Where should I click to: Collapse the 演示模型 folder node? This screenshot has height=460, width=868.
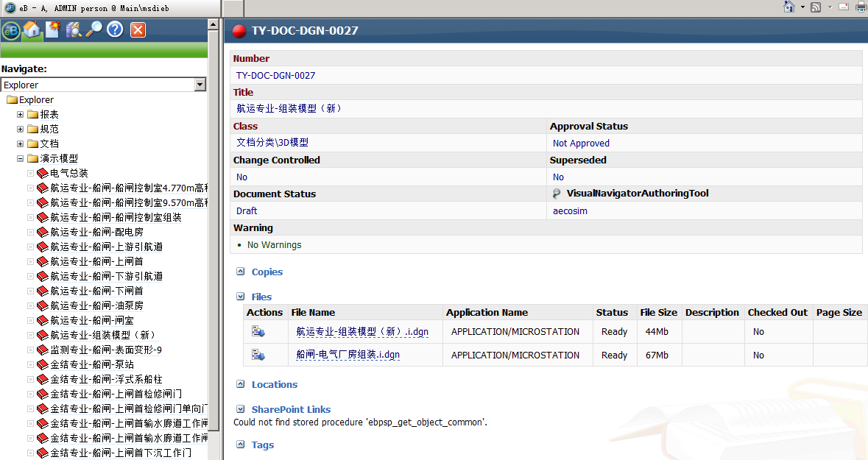tap(21, 159)
